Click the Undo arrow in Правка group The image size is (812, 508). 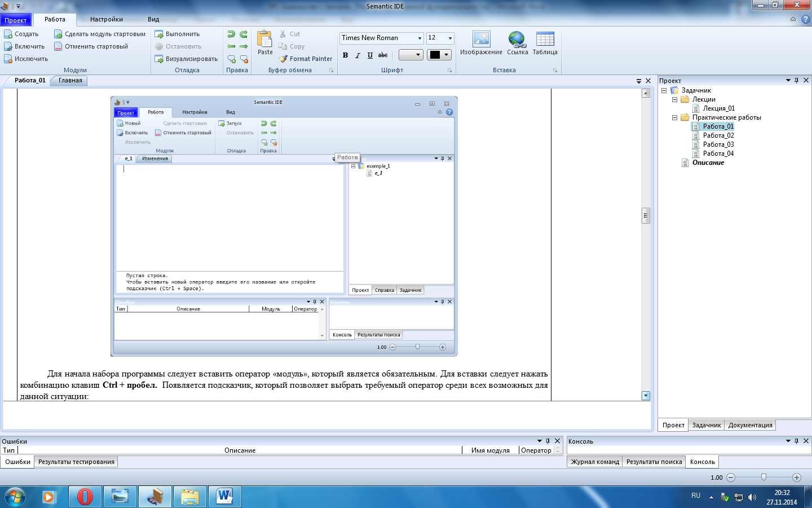231,34
